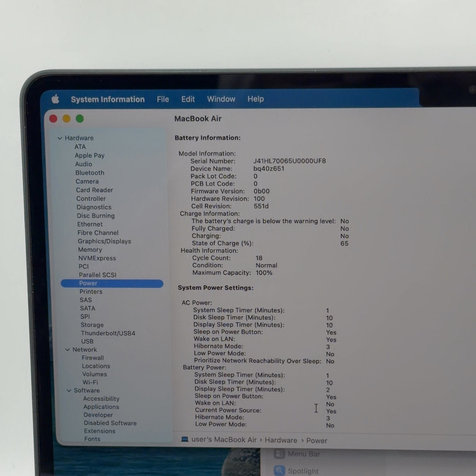Click the System Power Settings heading
476x476 pixels.
coord(215,288)
